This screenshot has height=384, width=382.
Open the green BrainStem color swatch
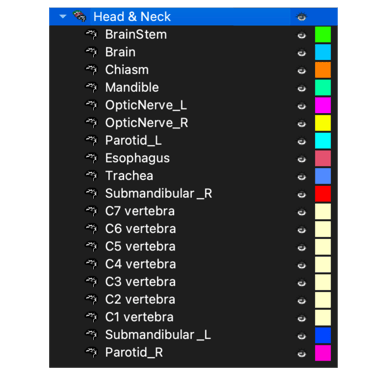(323, 34)
